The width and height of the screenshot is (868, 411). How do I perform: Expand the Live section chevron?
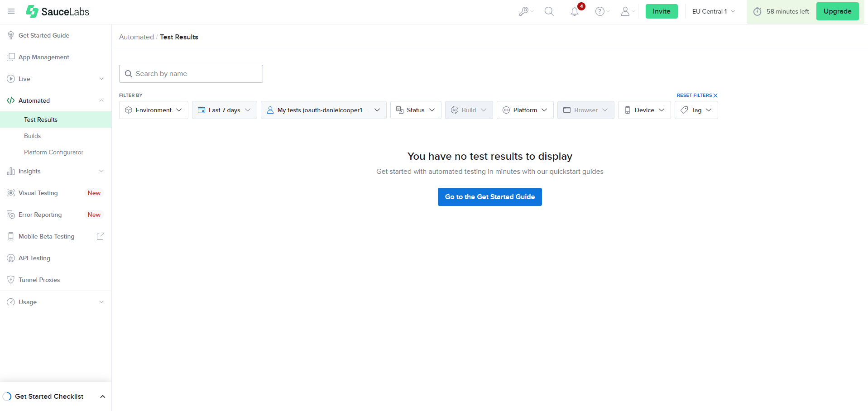click(101, 79)
